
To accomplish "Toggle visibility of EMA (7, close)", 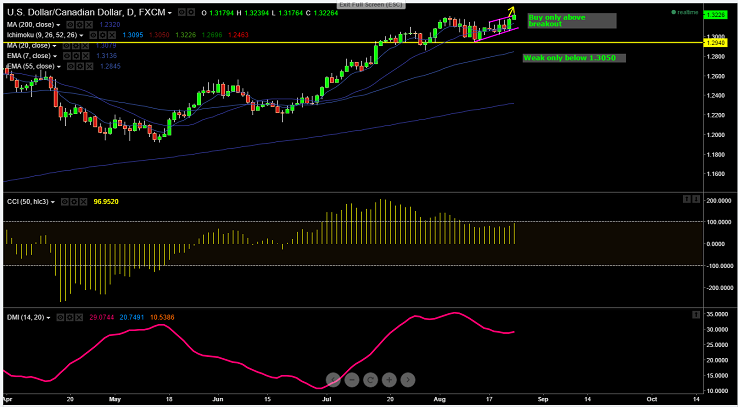I will click(x=66, y=56).
